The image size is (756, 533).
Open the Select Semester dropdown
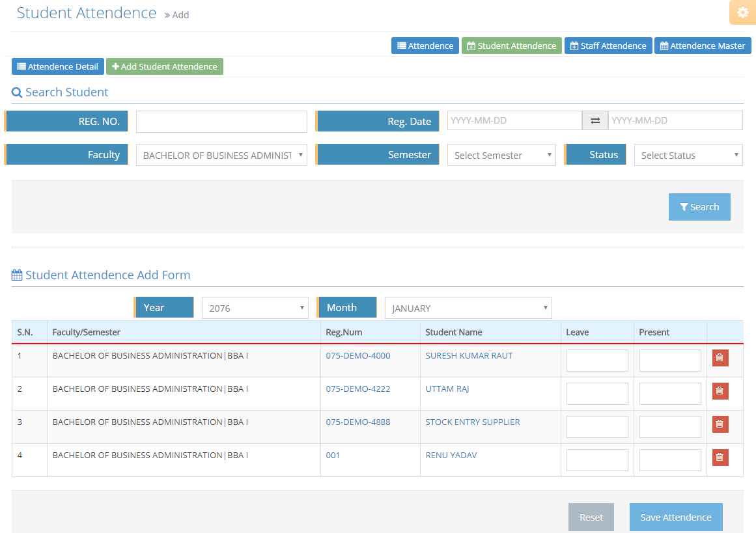(x=501, y=155)
